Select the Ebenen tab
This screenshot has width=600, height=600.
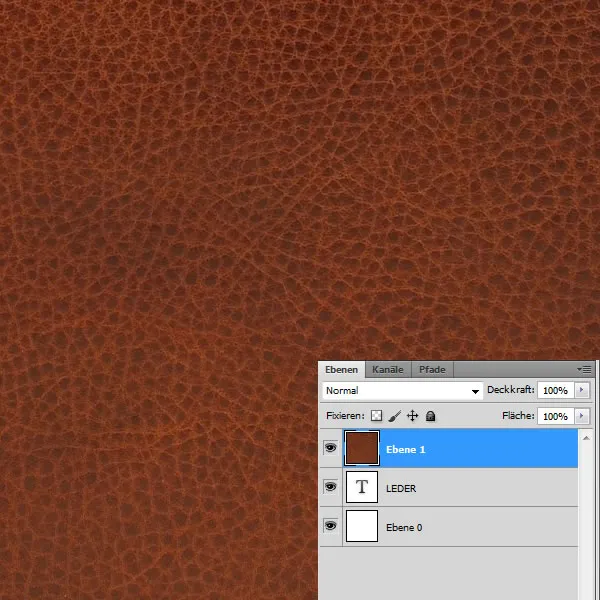click(x=342, y=370)
